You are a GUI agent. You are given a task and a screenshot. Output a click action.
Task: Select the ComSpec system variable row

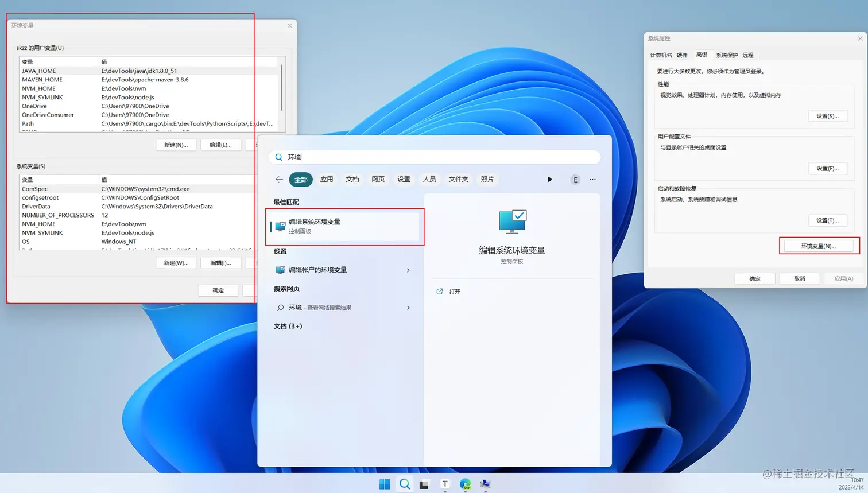coord(138,189)
